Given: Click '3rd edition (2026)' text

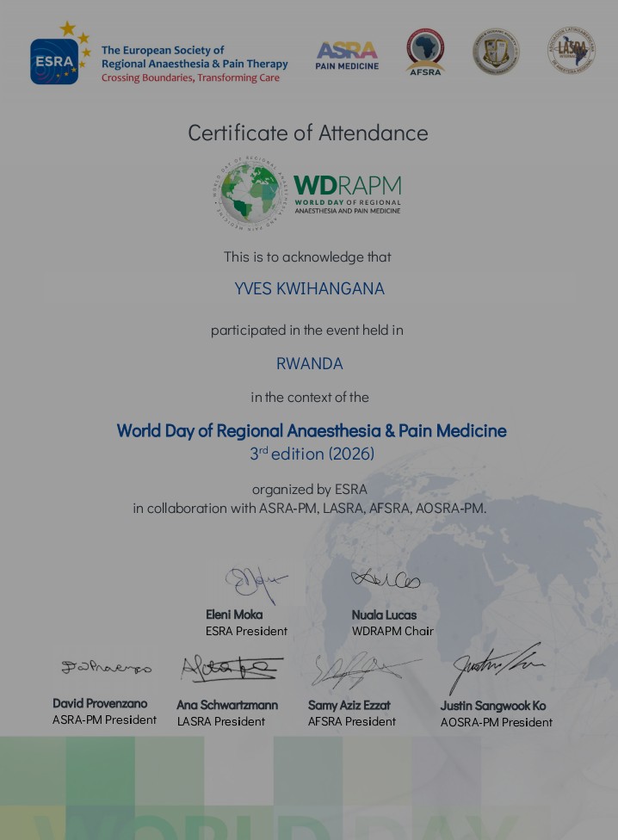Looking at the screenshot, I should (312, 454).
